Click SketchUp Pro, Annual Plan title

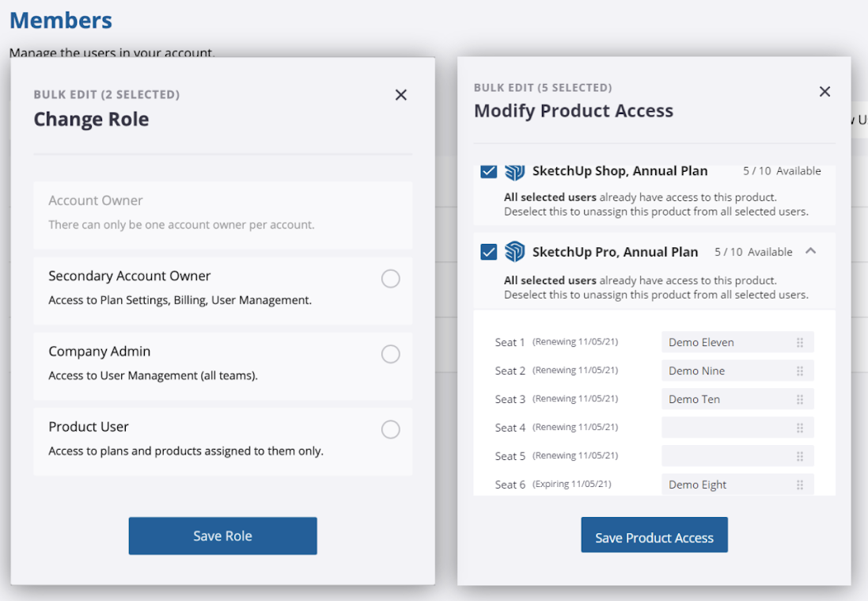tap(615, 252)
